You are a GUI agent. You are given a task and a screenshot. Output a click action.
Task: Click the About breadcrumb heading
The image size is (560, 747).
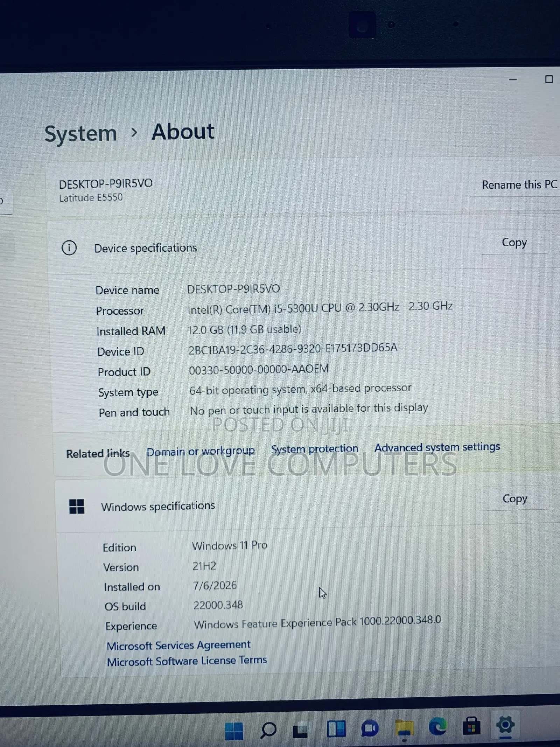[x=183, y=132]
